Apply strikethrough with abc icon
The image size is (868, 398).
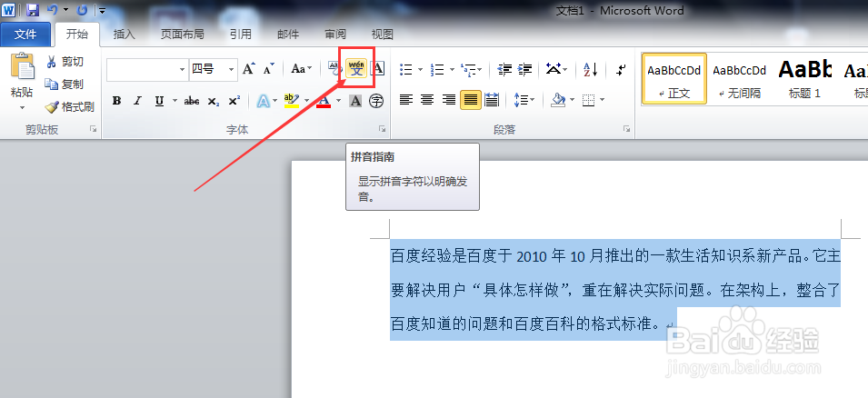click(192, 101)
